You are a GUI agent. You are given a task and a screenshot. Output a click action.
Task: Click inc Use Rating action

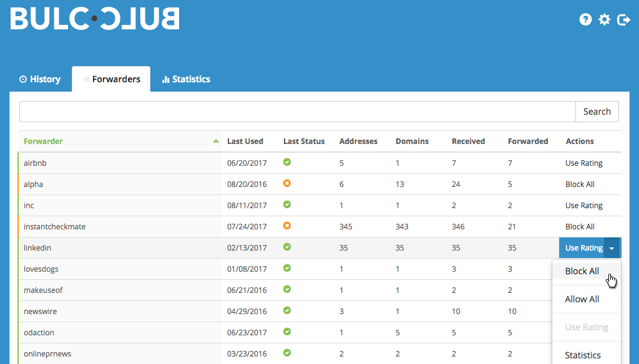583,206
